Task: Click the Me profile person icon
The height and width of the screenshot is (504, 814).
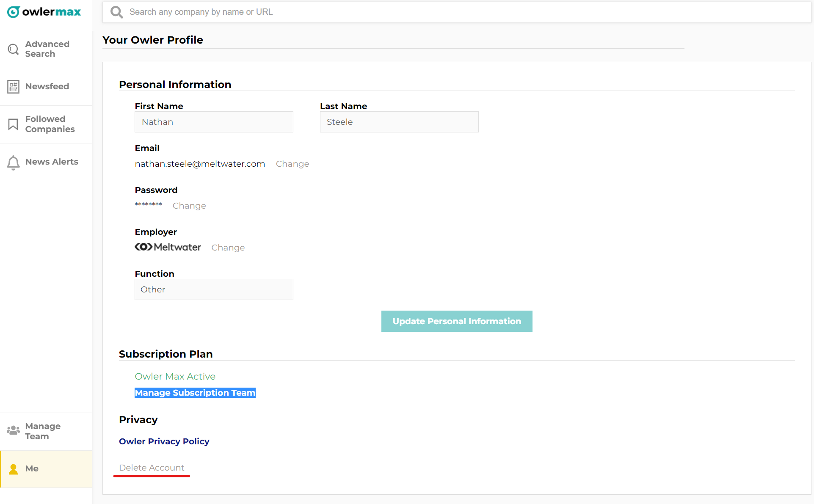Action: pyautogui.click(x=13, y=469)
